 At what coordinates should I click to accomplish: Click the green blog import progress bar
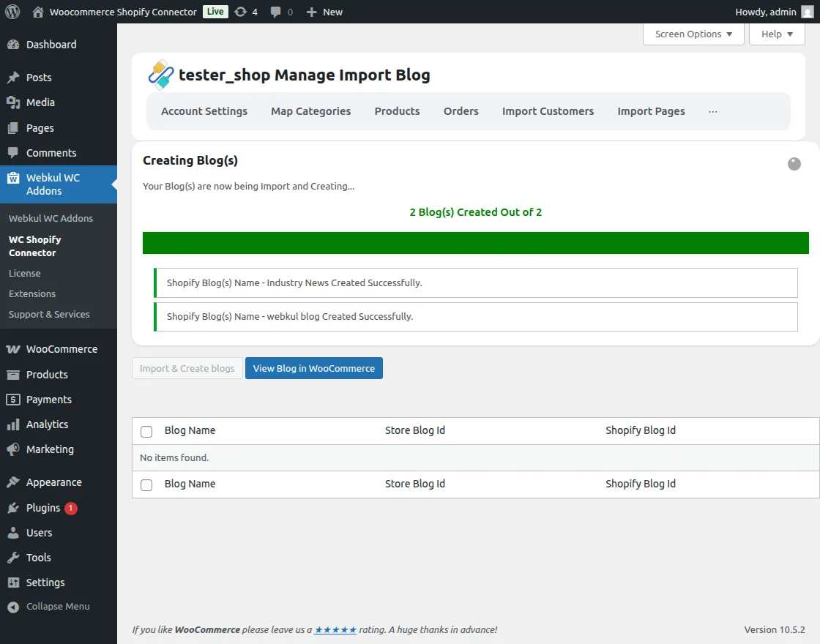click(x=476, y=242)
